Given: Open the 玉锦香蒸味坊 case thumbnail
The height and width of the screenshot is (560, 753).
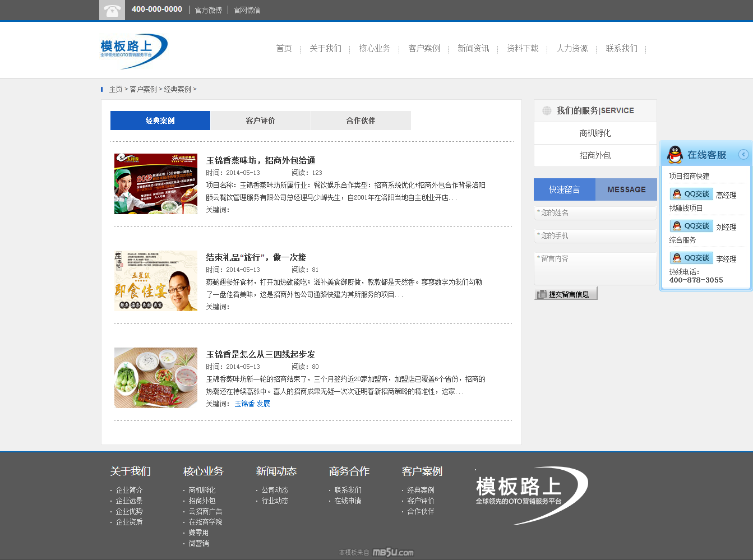Looking at the screenshot, I should click(156, 184).
